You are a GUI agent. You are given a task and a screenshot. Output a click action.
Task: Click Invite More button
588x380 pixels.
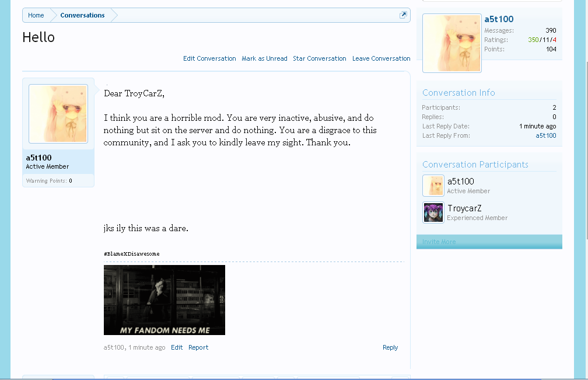click(x=489, y=242)
